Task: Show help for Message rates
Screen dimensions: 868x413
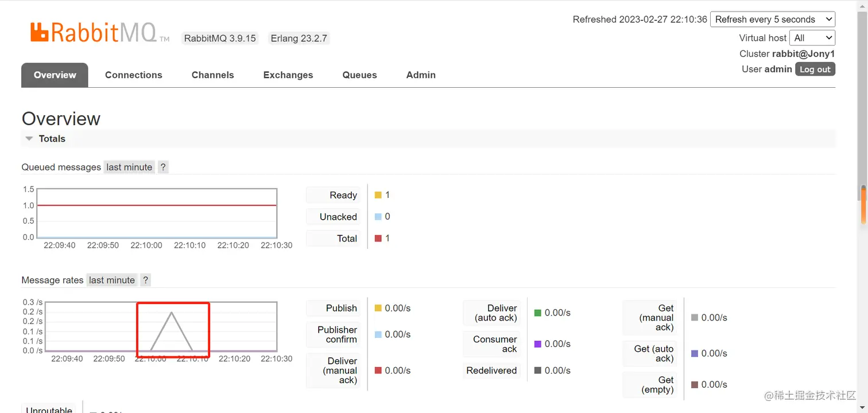Action: [146, 280]
